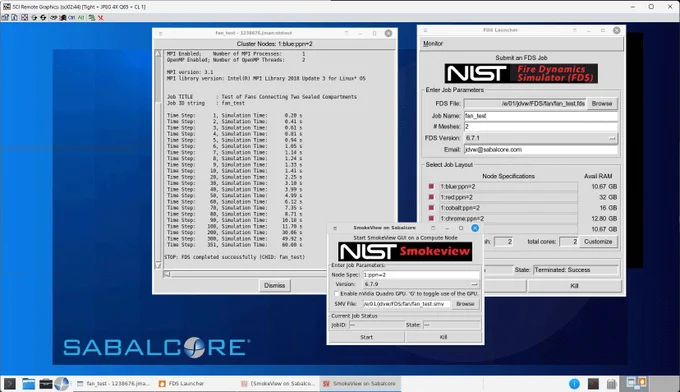Open new connection toolbar icon
The image size is (680, 392).
(92, 18)
